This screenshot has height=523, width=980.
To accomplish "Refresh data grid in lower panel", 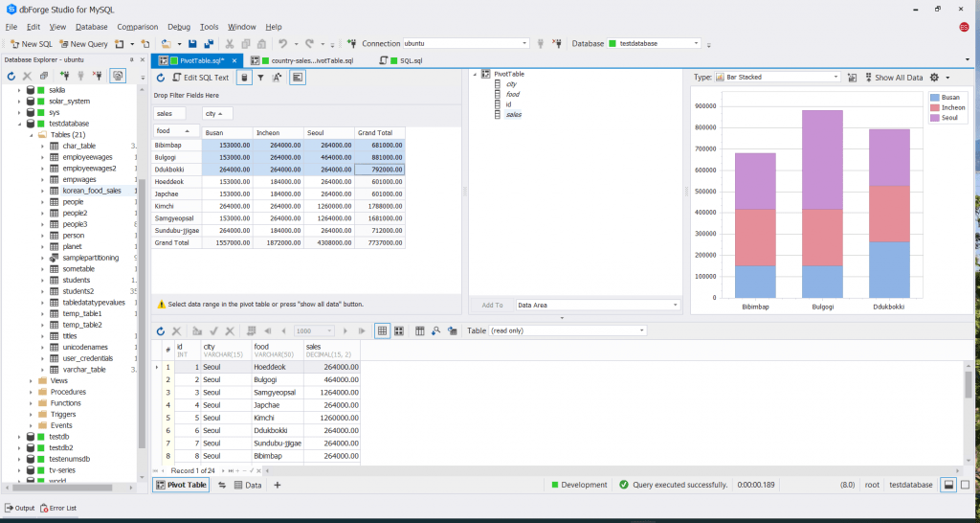I will pos(161,330).
